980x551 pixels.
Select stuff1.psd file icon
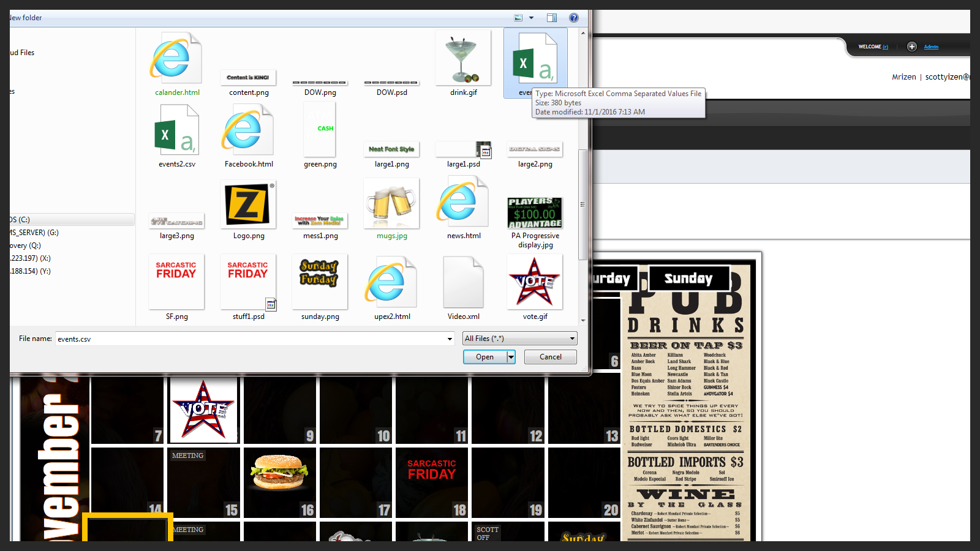pyautogui.click(x=248, y=282)
